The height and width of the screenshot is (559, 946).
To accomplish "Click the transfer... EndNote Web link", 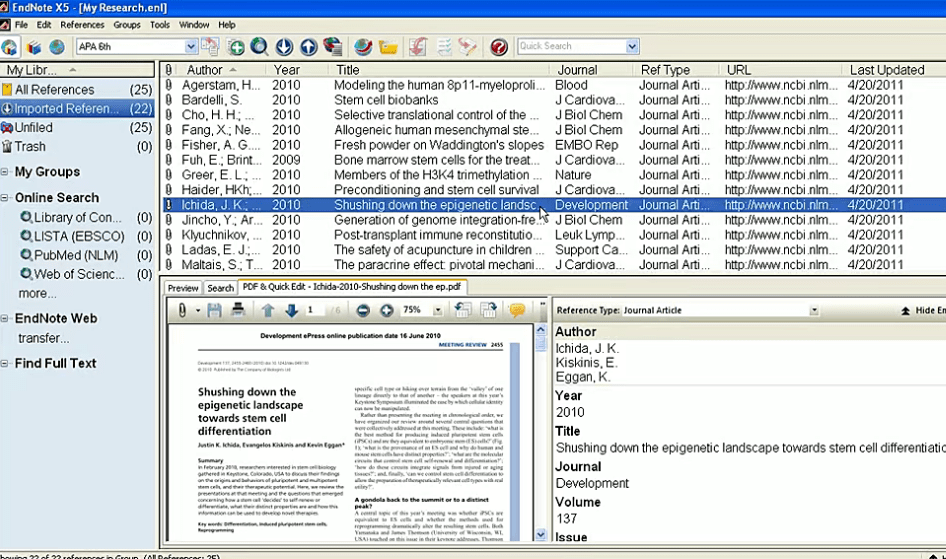I will pyautogui.click(x=43, y=338).
